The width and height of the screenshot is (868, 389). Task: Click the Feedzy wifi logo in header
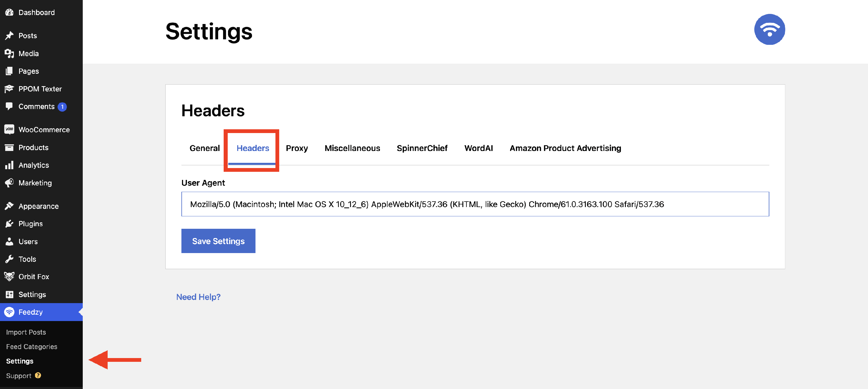coord(769,29)
